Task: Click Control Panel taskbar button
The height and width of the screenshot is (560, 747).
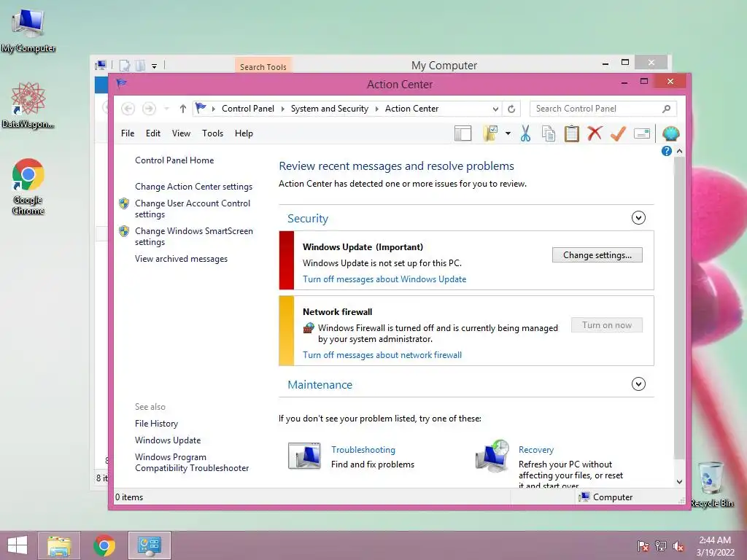Action: click(149, 545)
